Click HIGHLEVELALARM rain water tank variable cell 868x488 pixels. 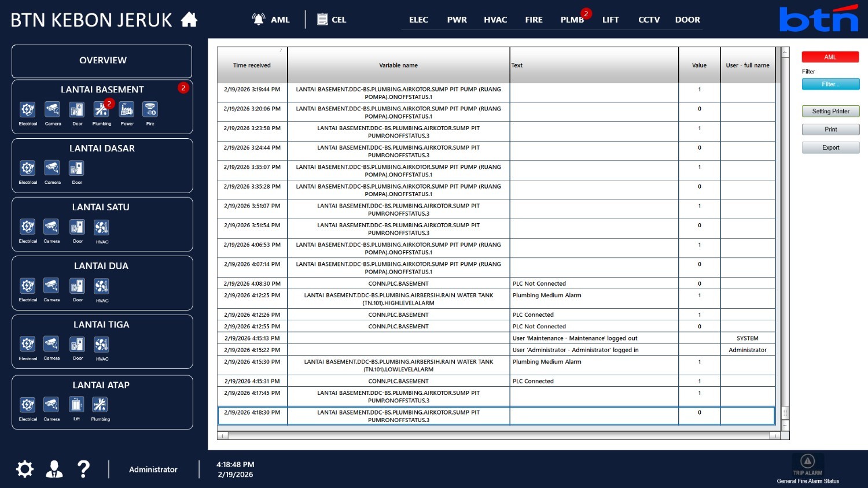(398, 299)
